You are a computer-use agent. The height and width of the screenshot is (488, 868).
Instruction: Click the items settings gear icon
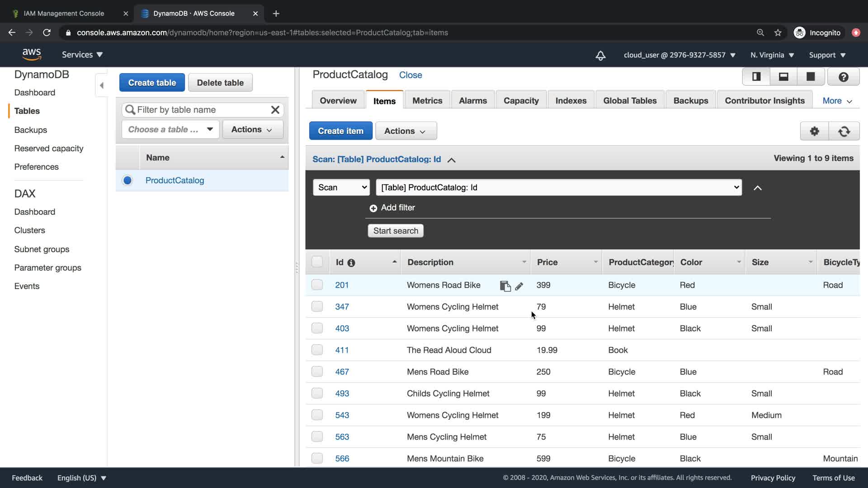[814, 131]
